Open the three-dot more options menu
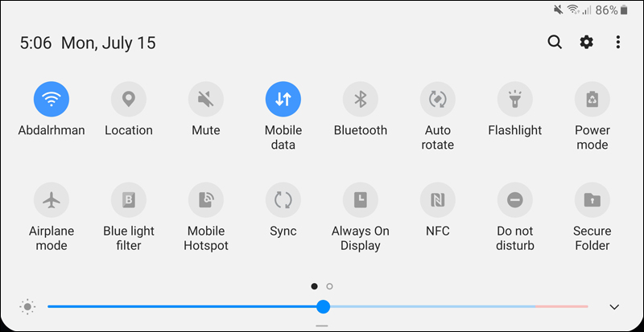Image resolution: width=644 pixels, height=332 pixels. (618, 43)
